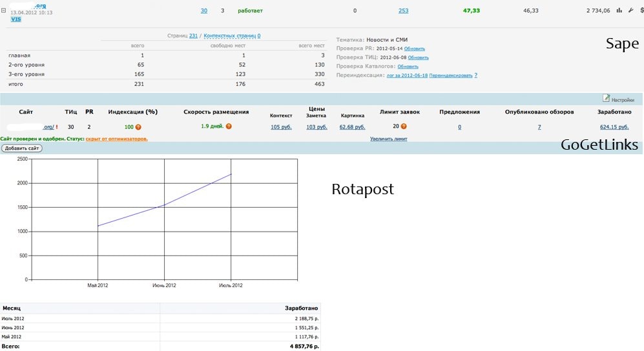Click the dollar sign icon in the Sape row
Viewport: 644px width, 351px height.
639,10
